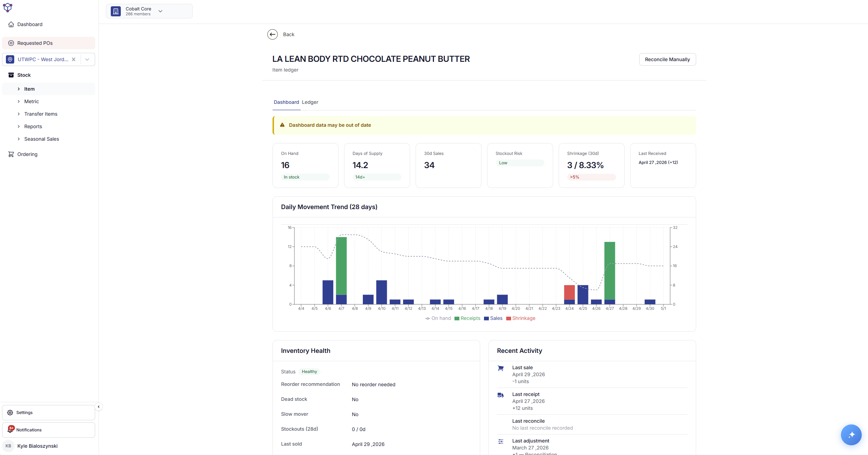Open the AI assistant sparkle button
The height and width of the screenshot is (455, 868).
[x=851, y=435]
